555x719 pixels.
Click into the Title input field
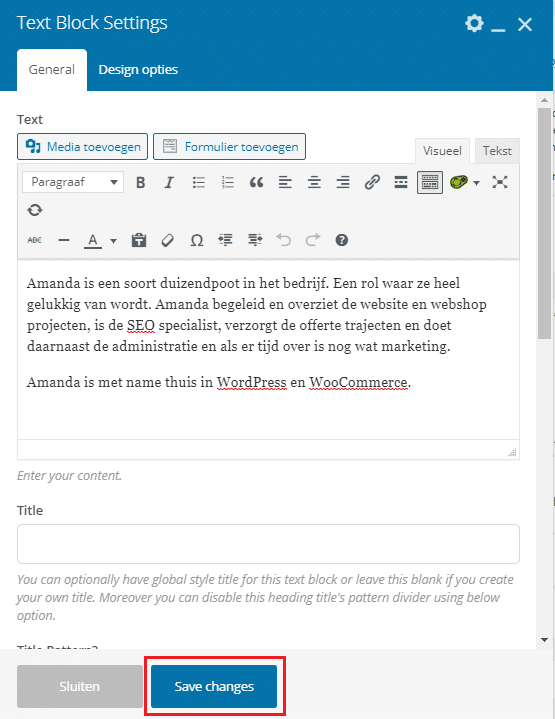(268, 544)
